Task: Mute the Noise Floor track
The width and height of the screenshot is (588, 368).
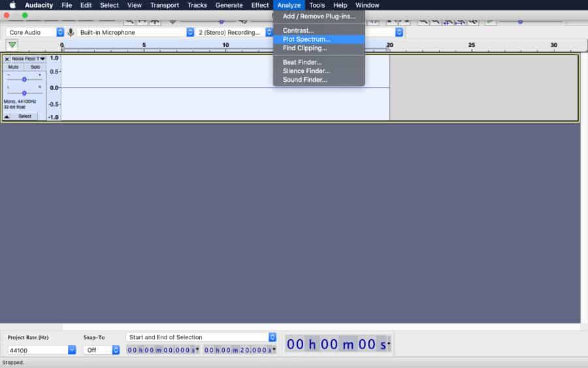Action: pyautogui.click(x=14, y=67)
